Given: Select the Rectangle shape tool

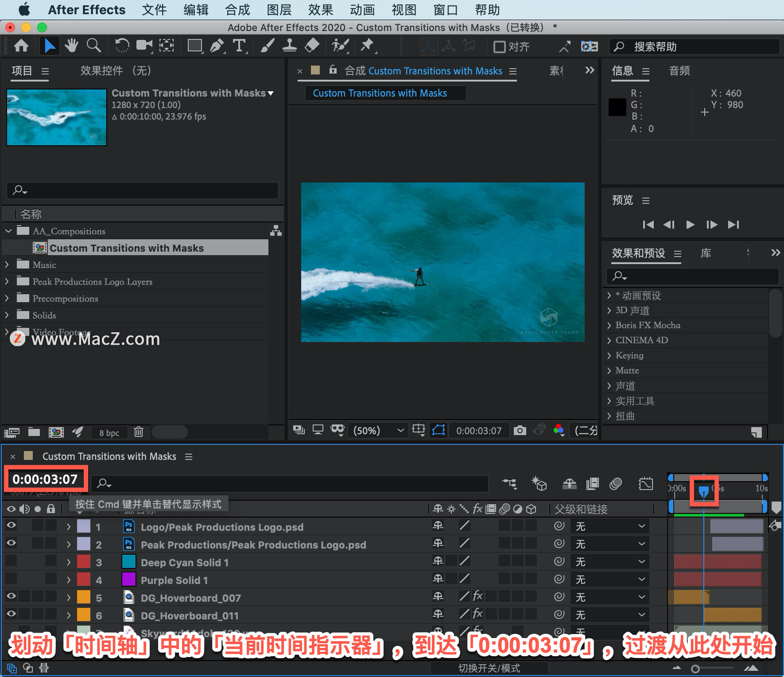Looking at the screenshot, I should 195,46.
